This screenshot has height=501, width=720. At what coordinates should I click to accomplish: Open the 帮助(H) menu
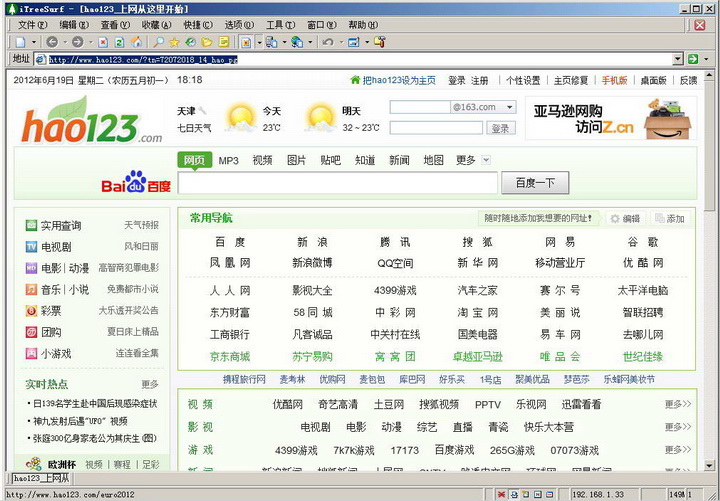point(363,25)
